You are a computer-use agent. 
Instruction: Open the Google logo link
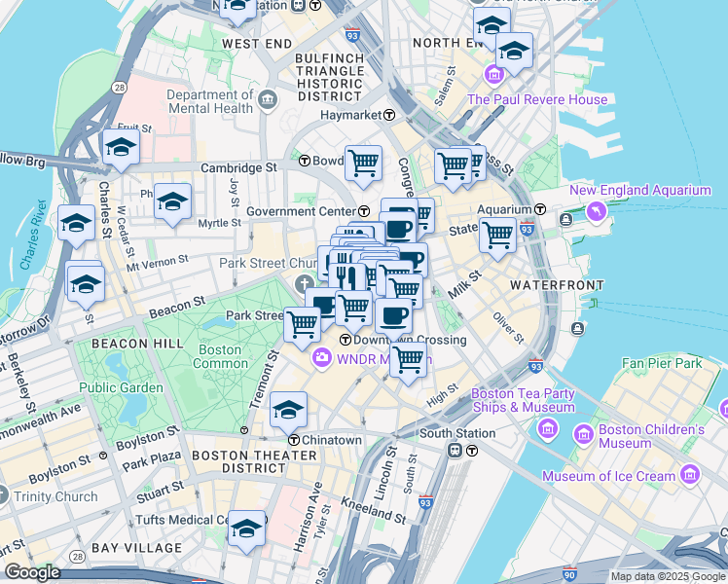[x=32, y=572]
